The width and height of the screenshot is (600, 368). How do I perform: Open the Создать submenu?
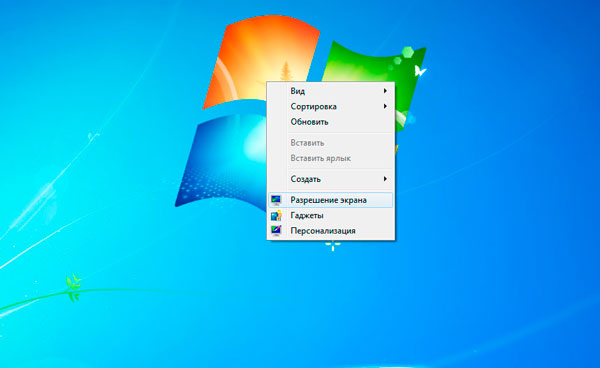tap(331, 179)
